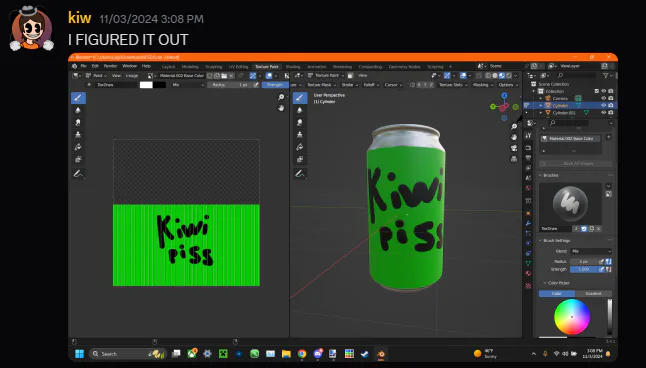Select the Fill tool in the 3D viewport toolbar

(300, 147)
